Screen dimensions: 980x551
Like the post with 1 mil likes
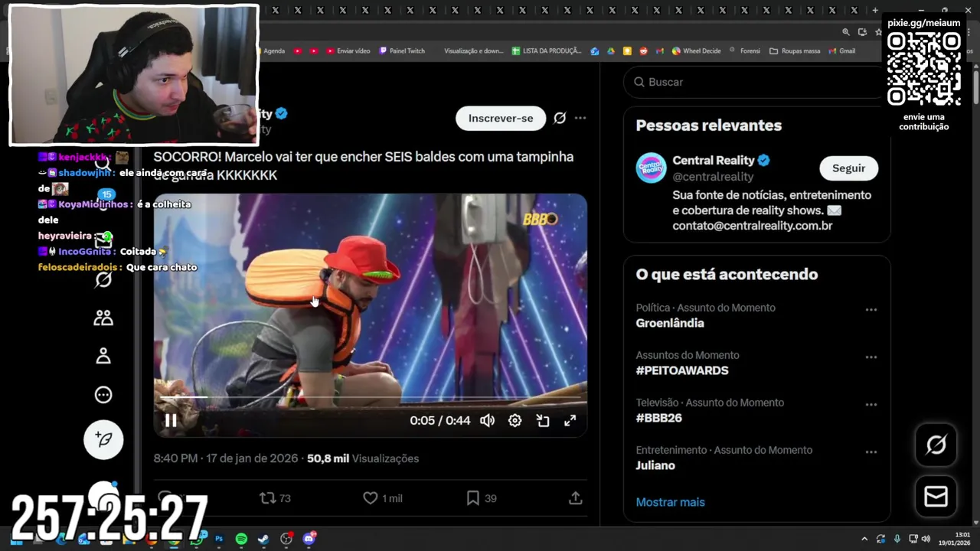click(x=383, y=498)
